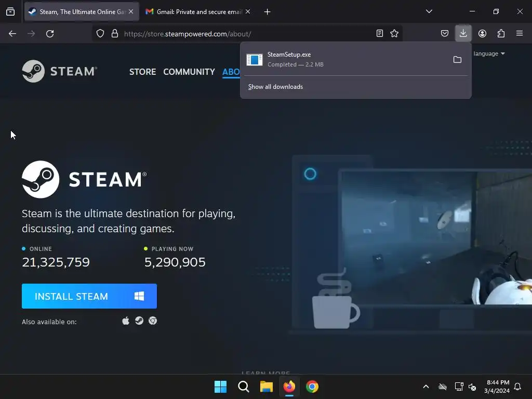Expand the language dropdown
Image resolution: width=532 pixels, height=399 pixels.
pos(489,54)
